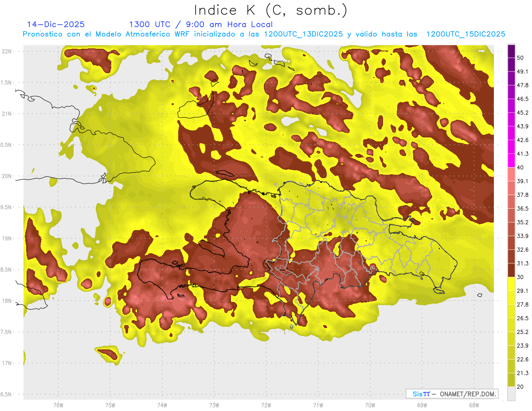532x411 pixels.
Task: Click the '45.2' colorbar label
Action: point(523,113)
